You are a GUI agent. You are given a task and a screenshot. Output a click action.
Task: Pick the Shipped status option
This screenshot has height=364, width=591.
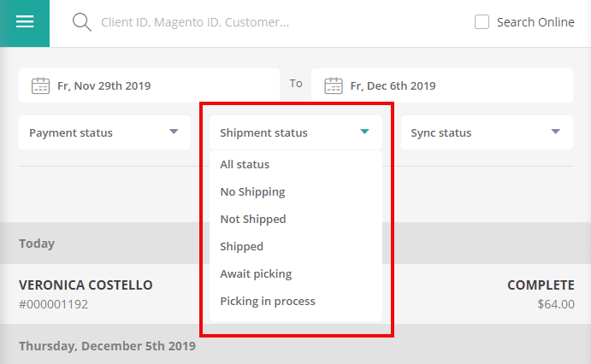point(242,246)
